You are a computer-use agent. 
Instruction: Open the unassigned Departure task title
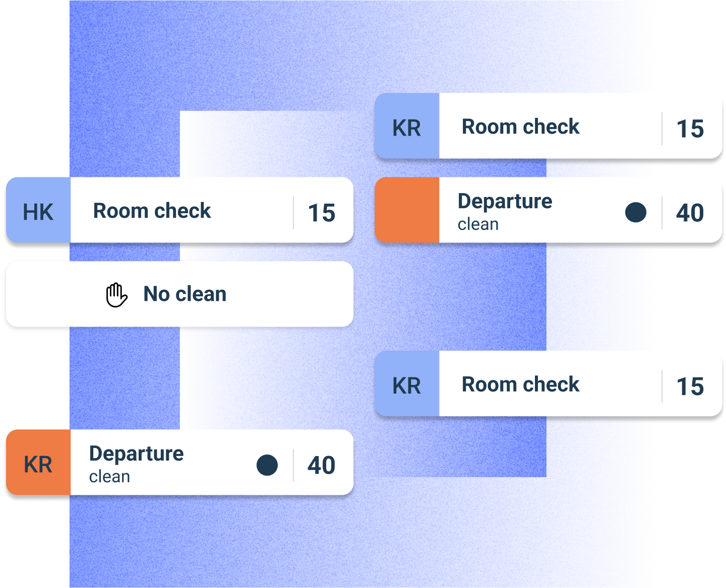[x=505, y=201]
